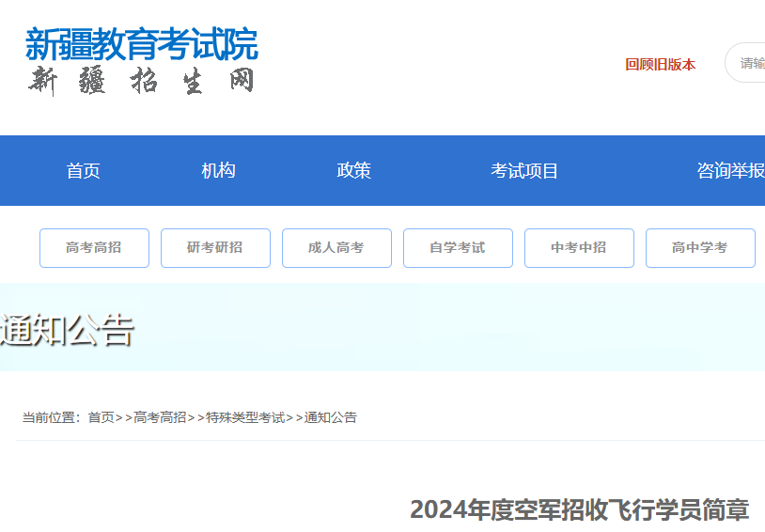Select the 研考研招 category button
Image resolution: width=765 pixels, height=532 pixels.
[215, 248]
